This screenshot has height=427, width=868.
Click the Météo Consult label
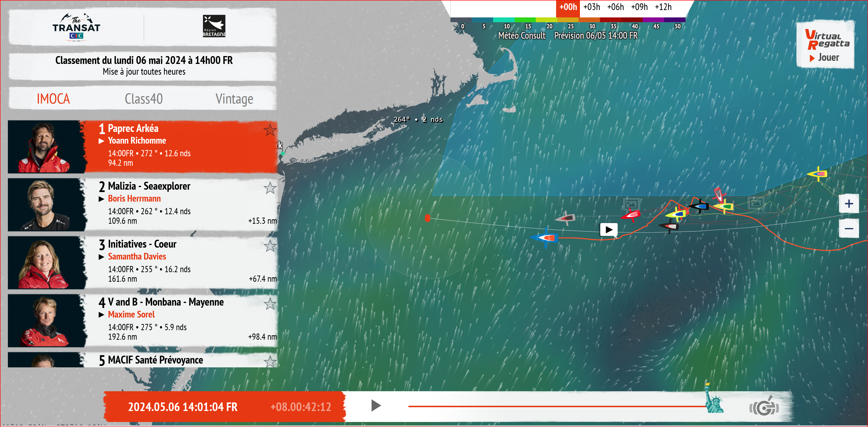522,36
